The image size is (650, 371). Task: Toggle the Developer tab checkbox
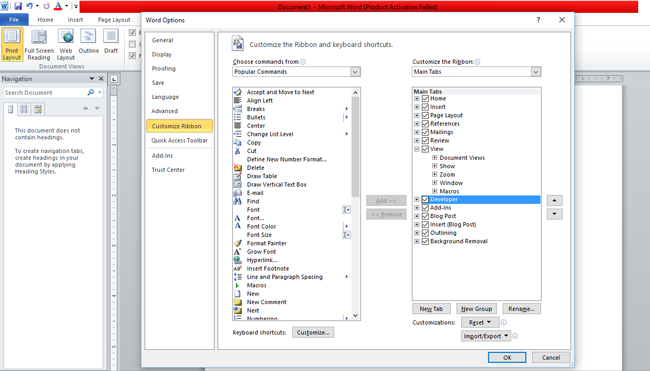point(425,199)
